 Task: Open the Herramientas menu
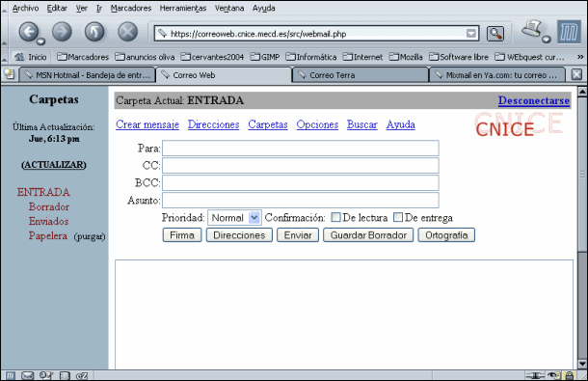183,9
